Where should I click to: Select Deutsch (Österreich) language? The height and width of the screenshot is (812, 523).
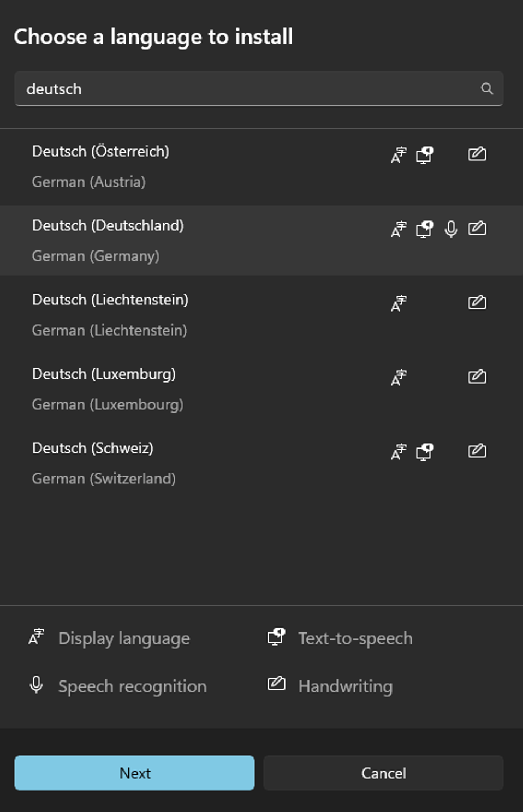click(x=261, y=166)
